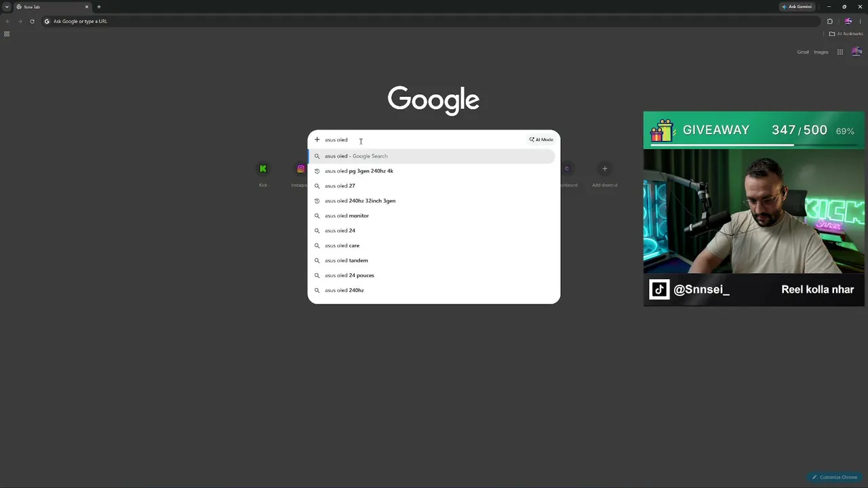Image resolution: width=868 pixels, height=488 pixels.
Task: Open Customize Chrome button
Action: (835, 477)
